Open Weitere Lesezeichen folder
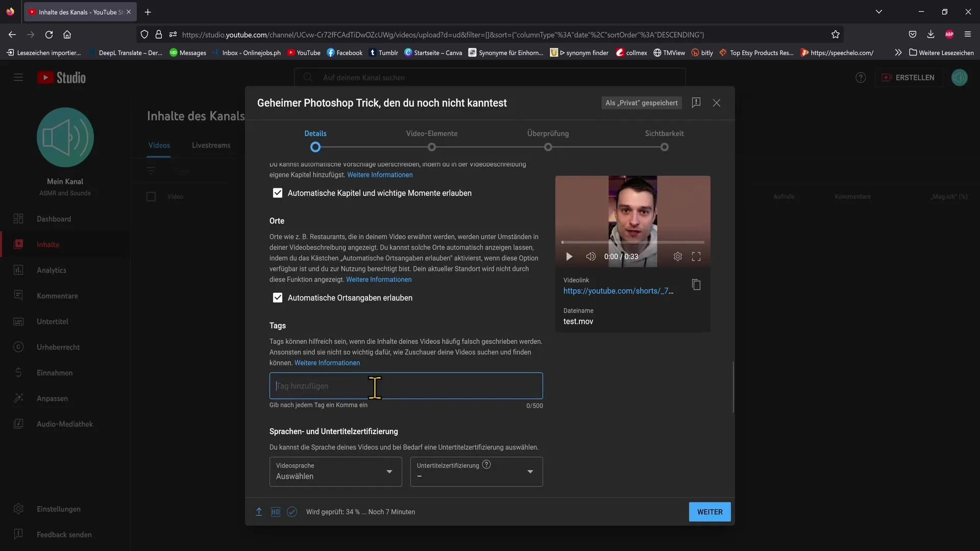The image size is (980, 551). [x=941, y=53]
